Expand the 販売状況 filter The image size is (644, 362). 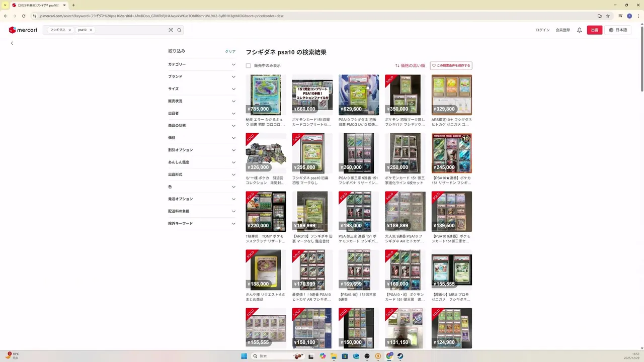[x=202, y=101]
